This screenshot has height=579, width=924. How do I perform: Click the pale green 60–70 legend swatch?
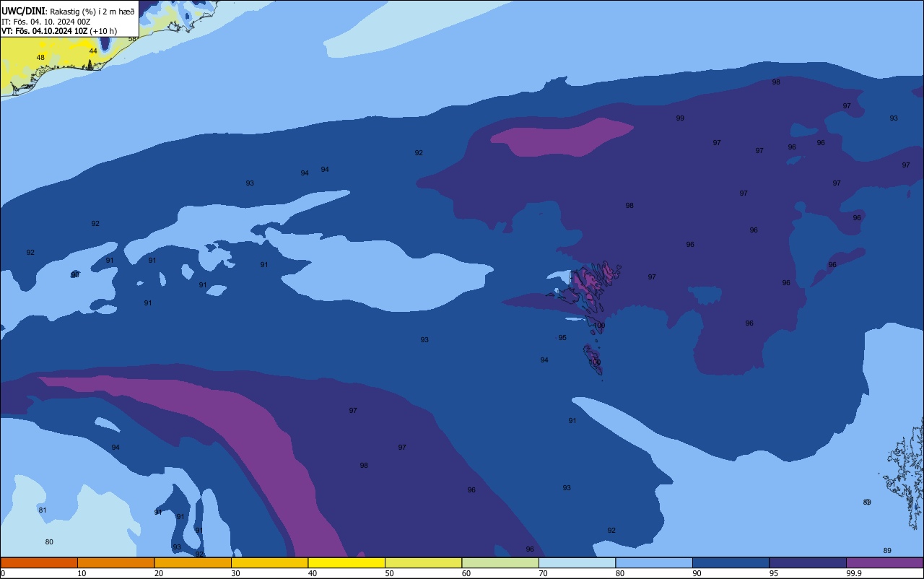[500, 562]
